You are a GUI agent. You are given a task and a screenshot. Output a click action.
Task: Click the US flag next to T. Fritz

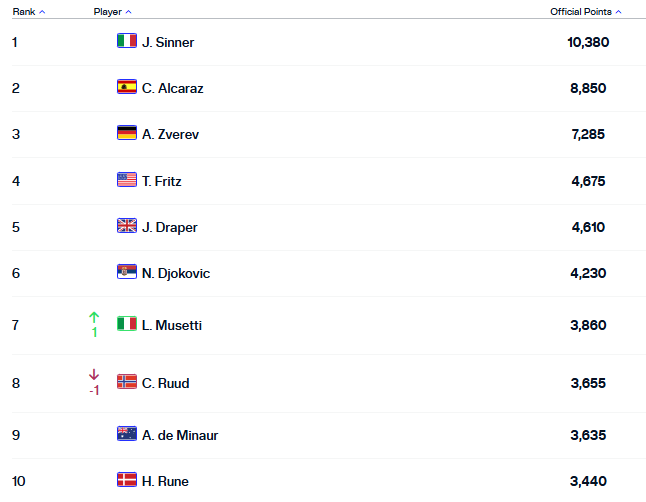pyautogui.click(x=126, y=180)
